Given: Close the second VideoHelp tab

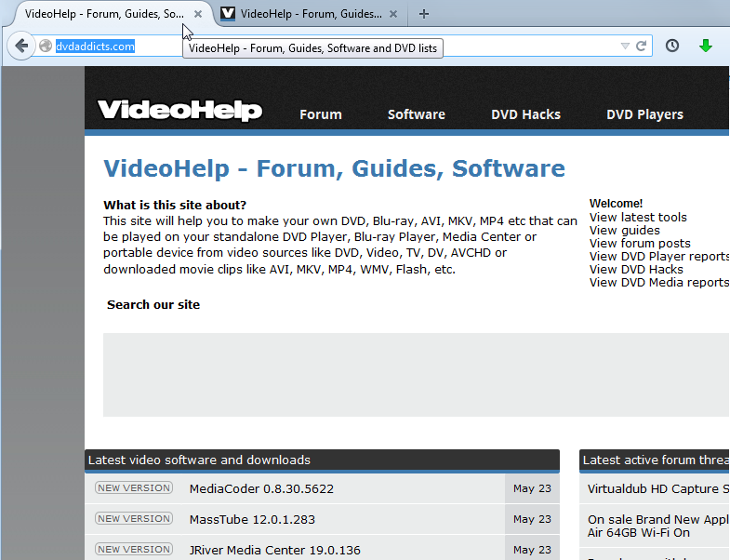Looking at the screenshot, I should (x=393, y=14).
